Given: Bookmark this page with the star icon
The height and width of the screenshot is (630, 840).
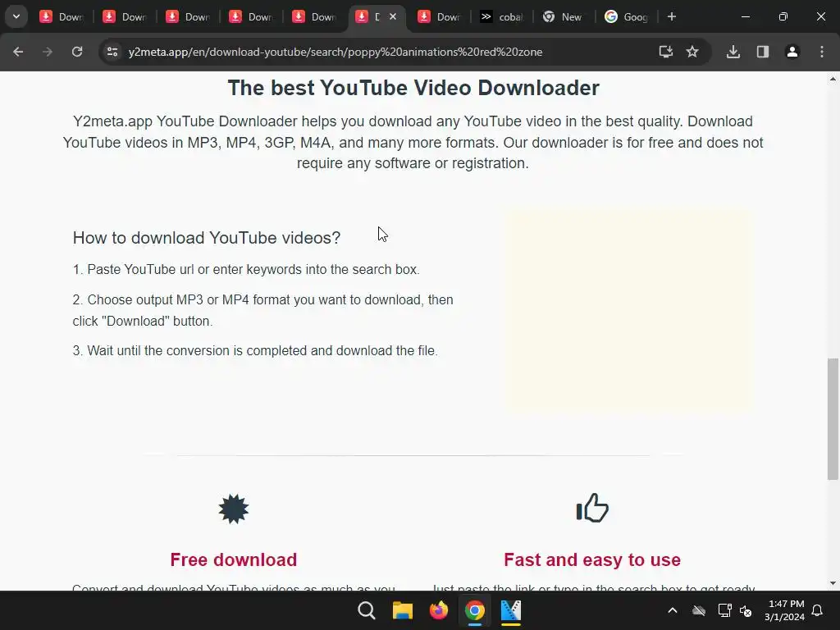Looking at the screenshot, I should coord(692,52).
